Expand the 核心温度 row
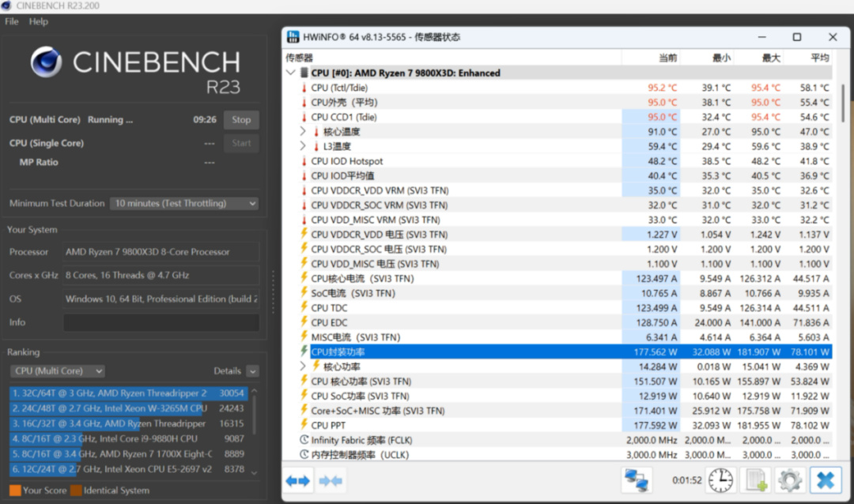Image resolution: width=854 pixels, height=504 pixels. [x=304, y=131]
